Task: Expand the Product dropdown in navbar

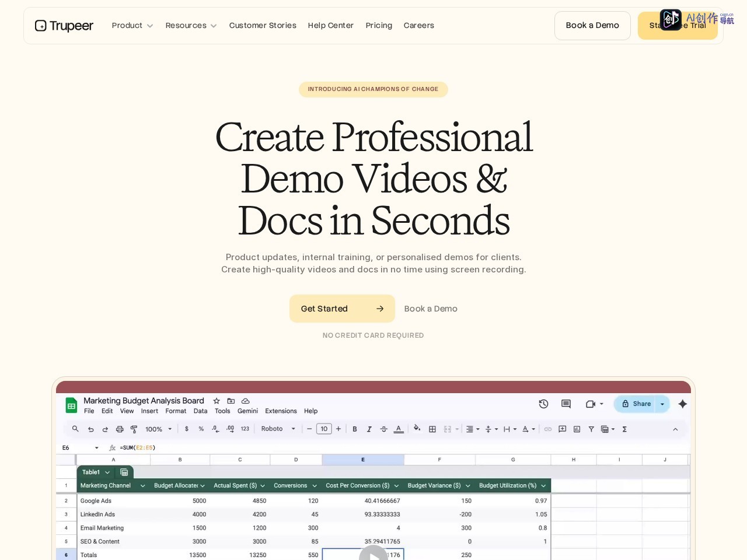Action: tap(132, 26)
